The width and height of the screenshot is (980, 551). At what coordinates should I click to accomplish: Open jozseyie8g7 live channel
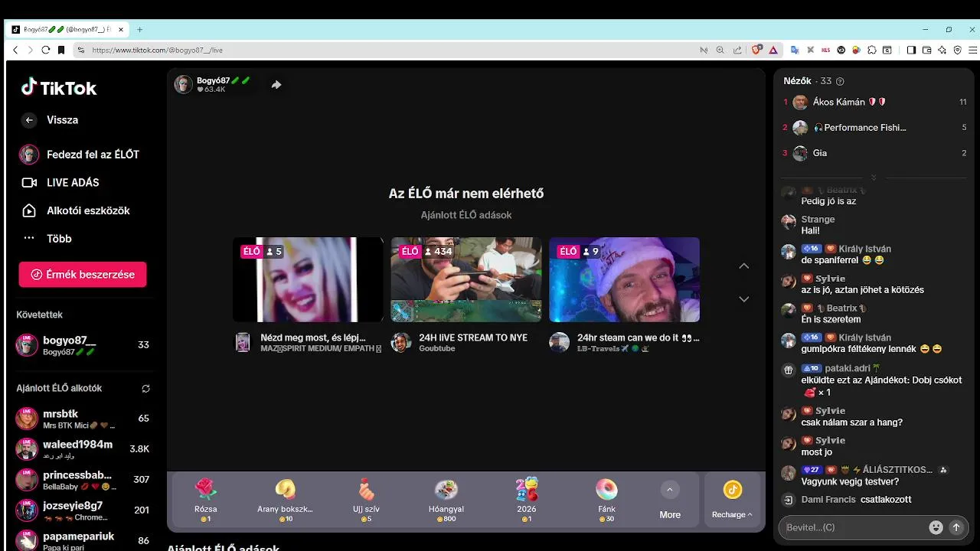coord(83,510)
